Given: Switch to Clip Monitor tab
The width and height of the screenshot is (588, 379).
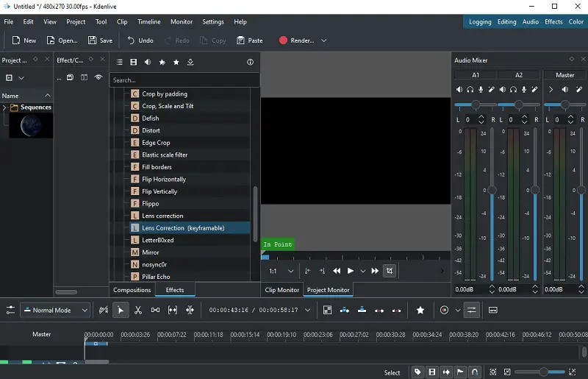Looking at the screenshot, I should (282, 290).
